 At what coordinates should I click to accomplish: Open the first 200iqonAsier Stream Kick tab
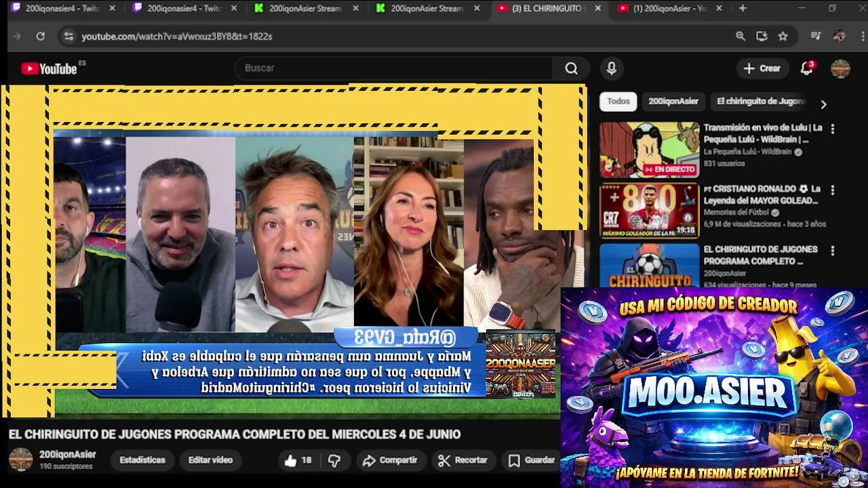pos(299,8)
